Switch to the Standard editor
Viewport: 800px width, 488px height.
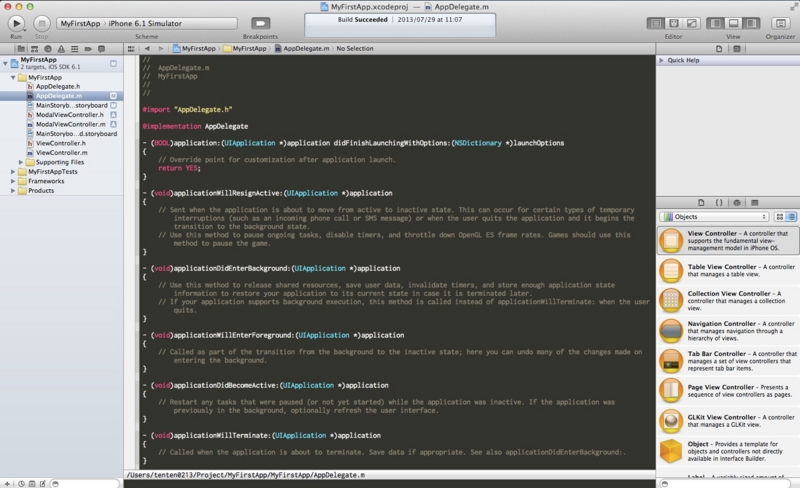[656, 23]
